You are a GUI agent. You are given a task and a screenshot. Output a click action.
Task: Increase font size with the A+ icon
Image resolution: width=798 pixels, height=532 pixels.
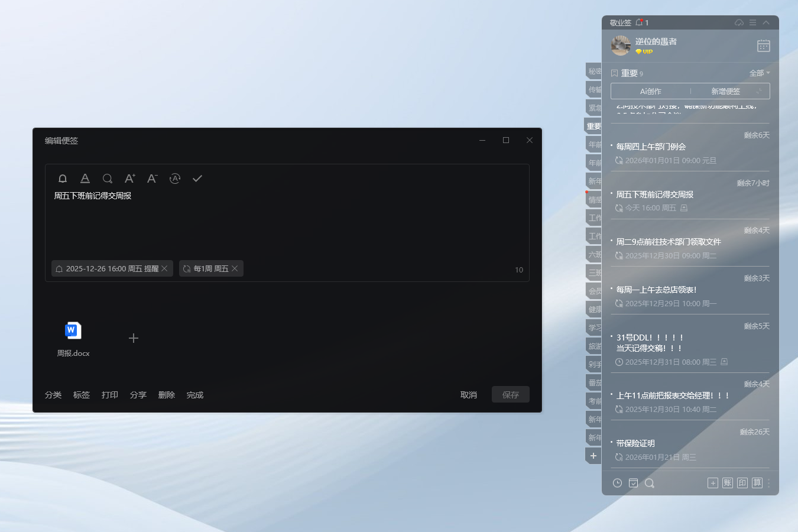pyautogui.click(x=129, y=179)
